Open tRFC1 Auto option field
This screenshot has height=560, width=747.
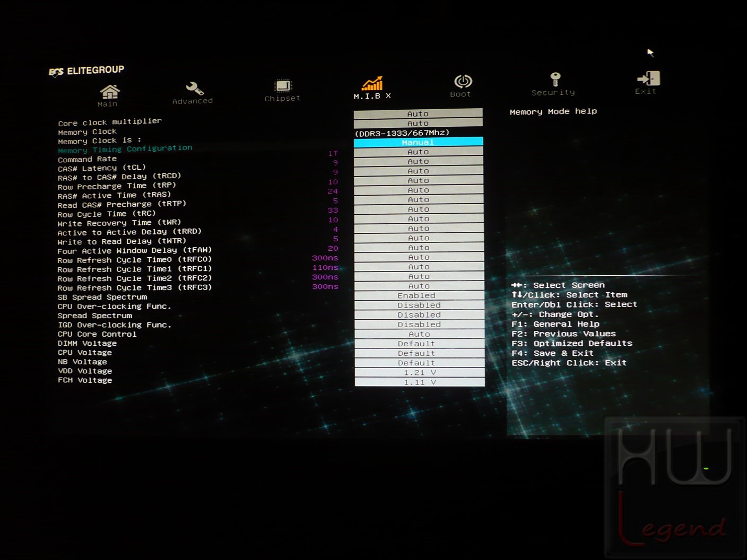(x=419, y=267)
